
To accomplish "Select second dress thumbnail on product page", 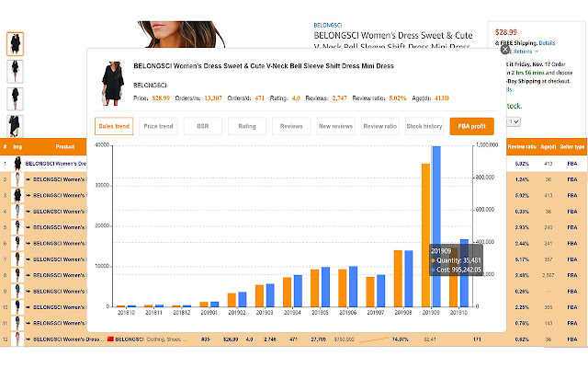I will (15, 72).
